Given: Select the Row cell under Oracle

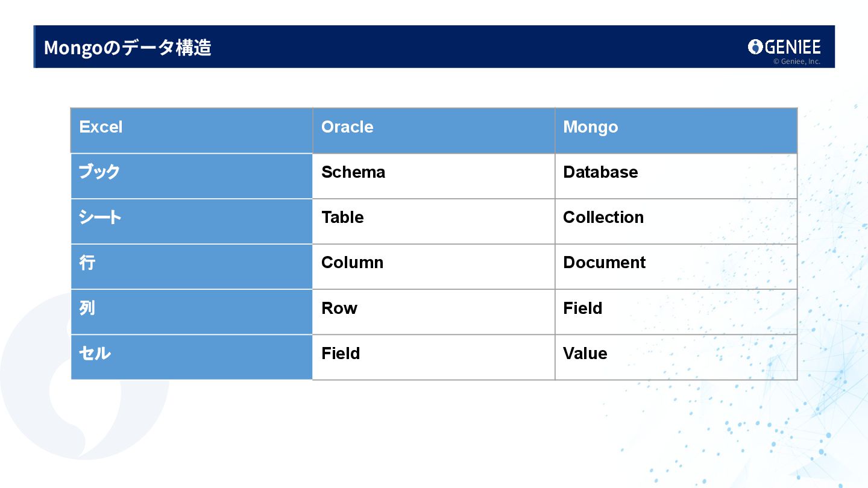Looking at the screenshot, I should pyautogui.click(x=433, y=311).
